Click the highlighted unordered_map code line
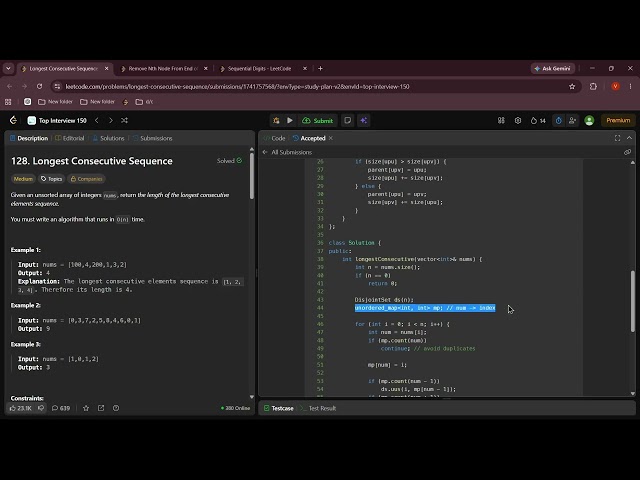 (x=425, y=308)
